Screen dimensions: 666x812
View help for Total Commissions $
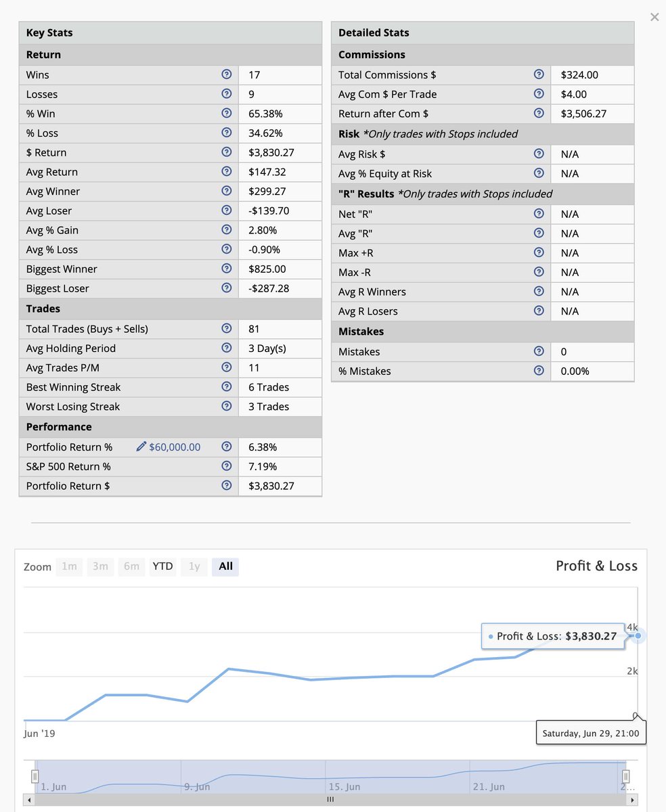point(539,74)
